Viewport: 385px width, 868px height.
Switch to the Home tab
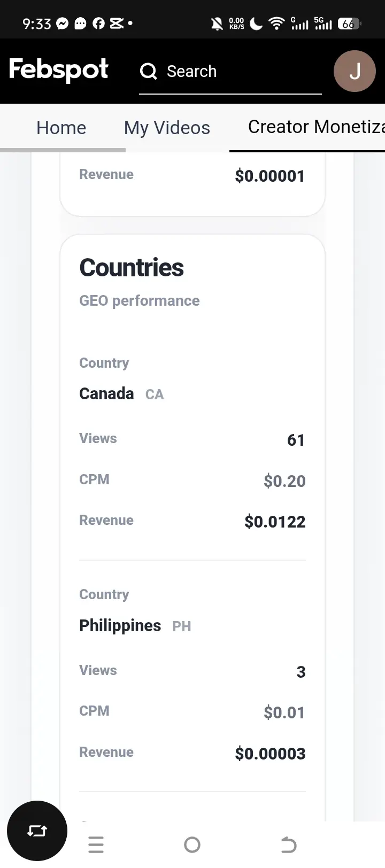tap(61, 128)
